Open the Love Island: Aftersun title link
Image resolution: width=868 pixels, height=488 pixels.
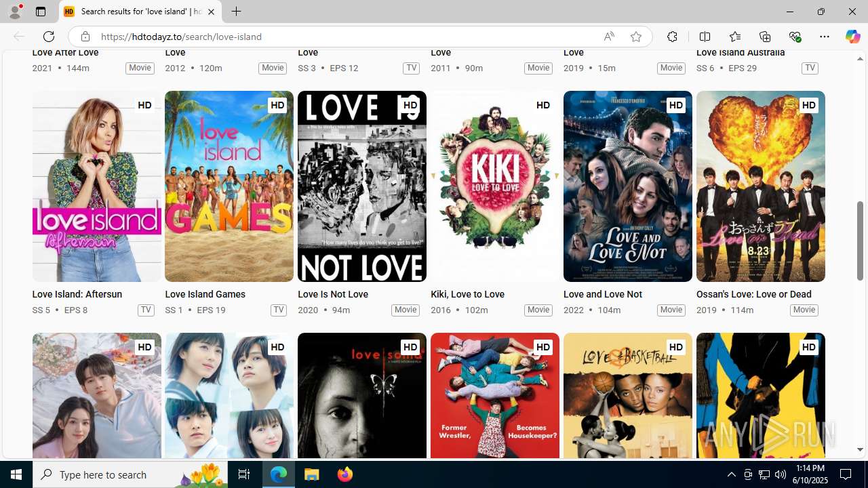[x=77, y=294]
